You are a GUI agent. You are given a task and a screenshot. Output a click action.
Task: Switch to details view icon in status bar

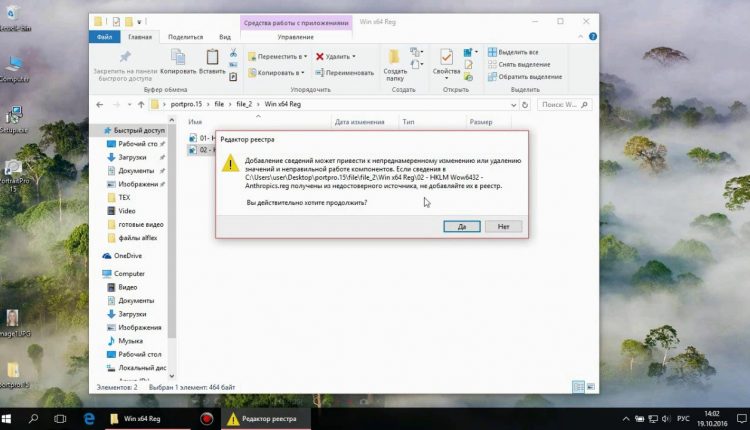click(x=578, y=386)
